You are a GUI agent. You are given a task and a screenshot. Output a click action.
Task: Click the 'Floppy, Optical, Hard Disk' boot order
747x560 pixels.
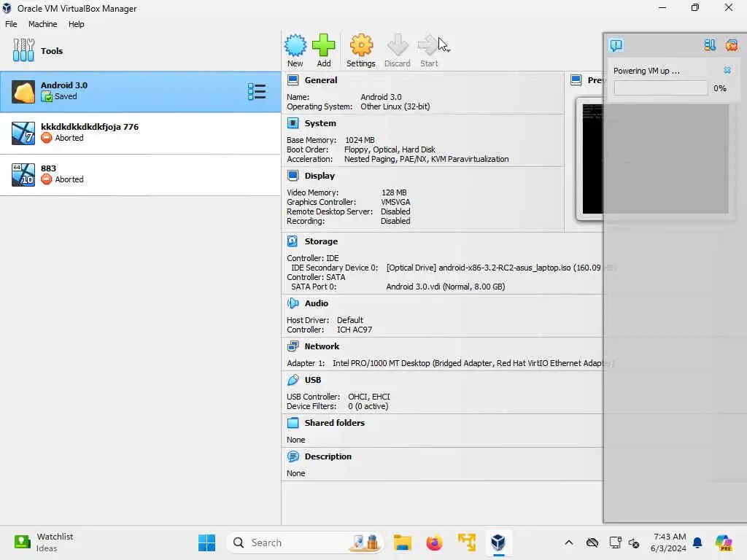390,149
